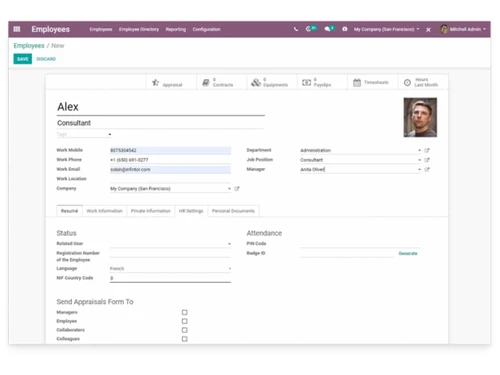This screenshot has height=375, width=500.
Task: Open the Reporting menu
Action: click(x=176, y=29)
